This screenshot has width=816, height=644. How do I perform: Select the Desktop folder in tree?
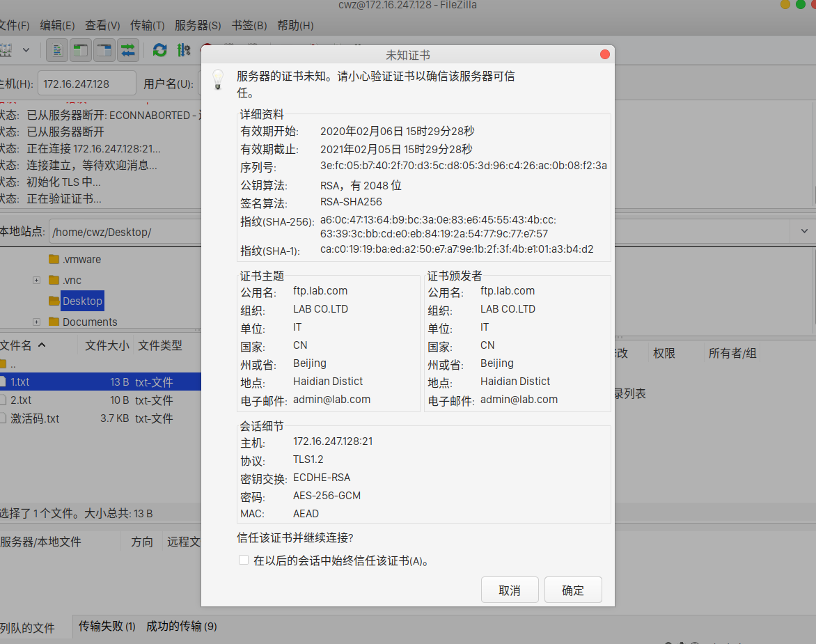(x=82, y=301)
